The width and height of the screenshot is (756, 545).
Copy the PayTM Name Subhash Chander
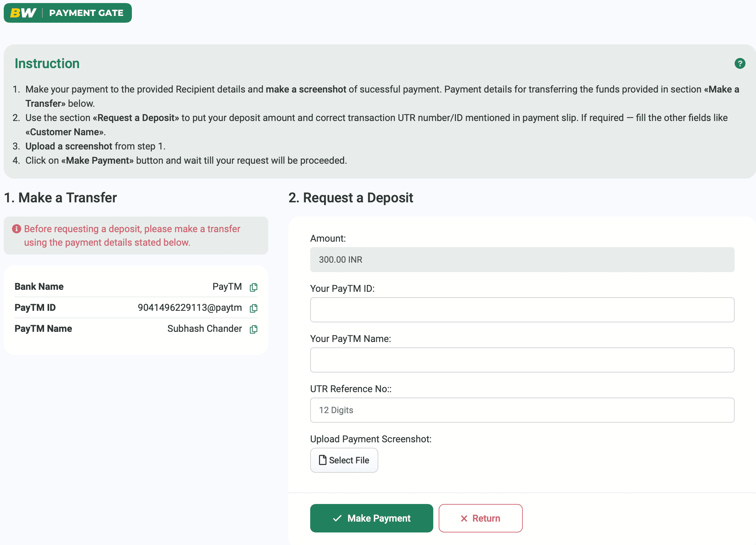[254, 329]
